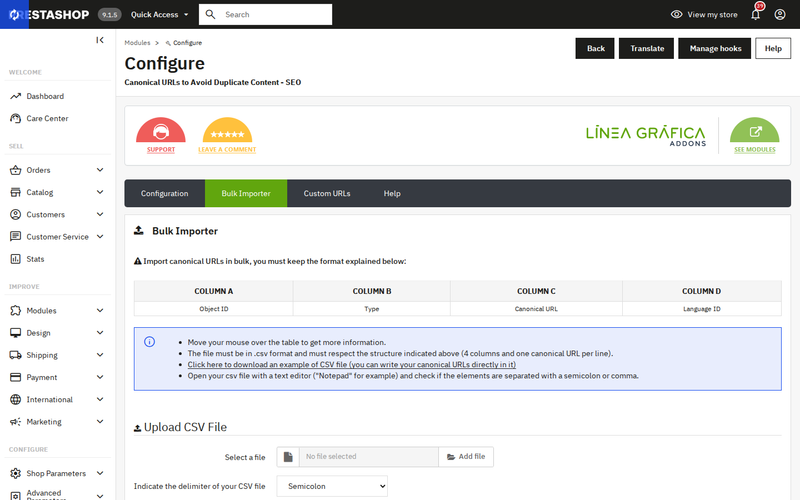
Task: Click the Shipping truck icon
Action: [x=15, y=355]
